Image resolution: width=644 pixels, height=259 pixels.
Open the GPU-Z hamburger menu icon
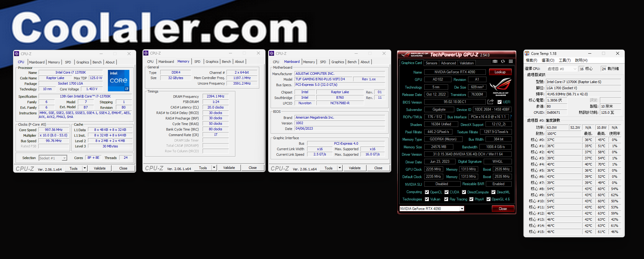511,61
